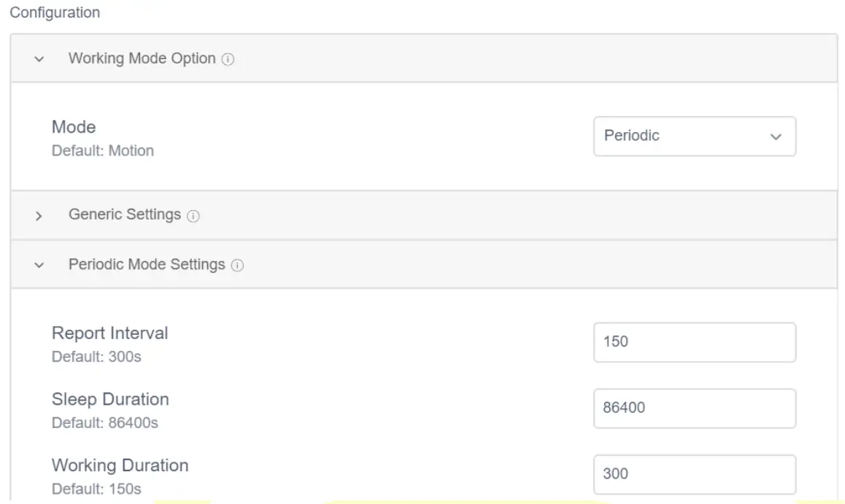The image size is (845, 504).
Task: Focus the Working Duration field showing 300
Action: click(x=694, y=475)
